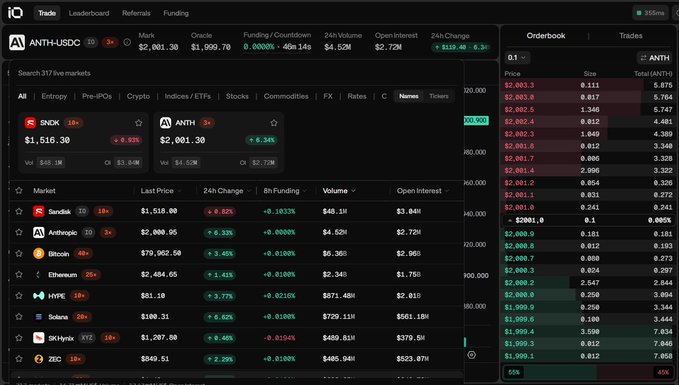Sort by Last Price column

(x=161, y=191)
